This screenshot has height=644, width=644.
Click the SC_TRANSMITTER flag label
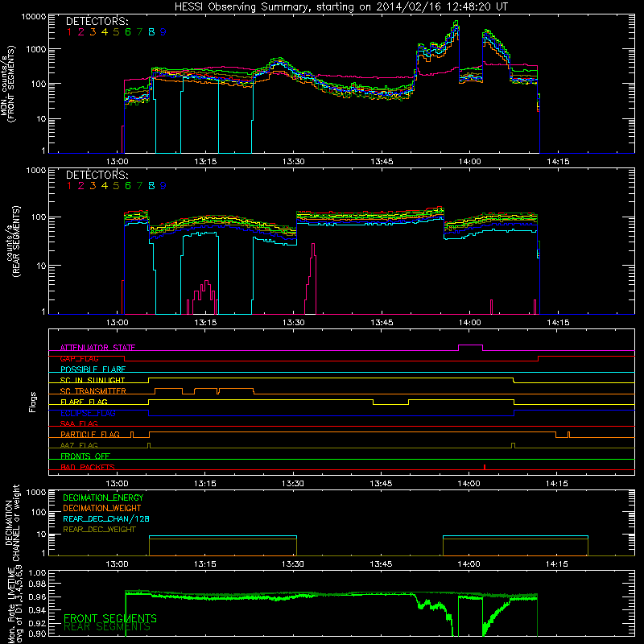point(93,391)
